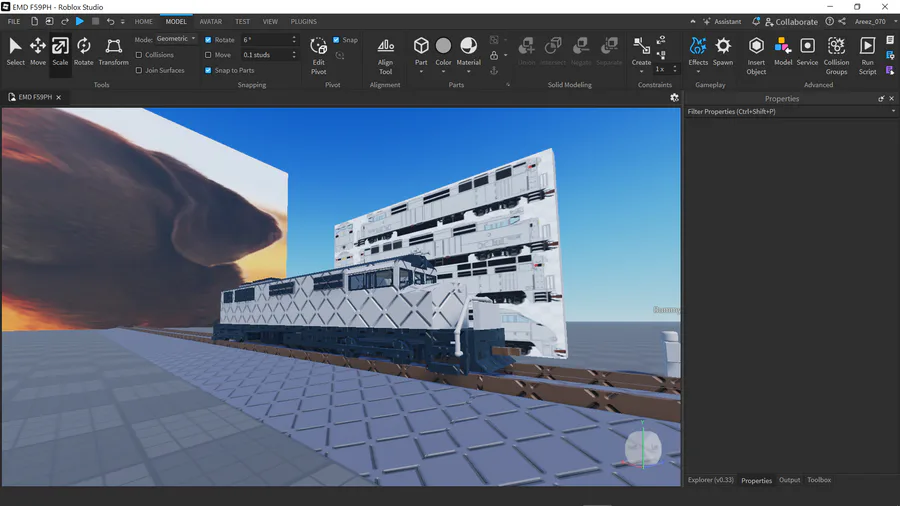Image resolution: width=900 pixels, height=506 pixels.
Task: Click the share icon near Collaborate
Action: coord(842,21)
